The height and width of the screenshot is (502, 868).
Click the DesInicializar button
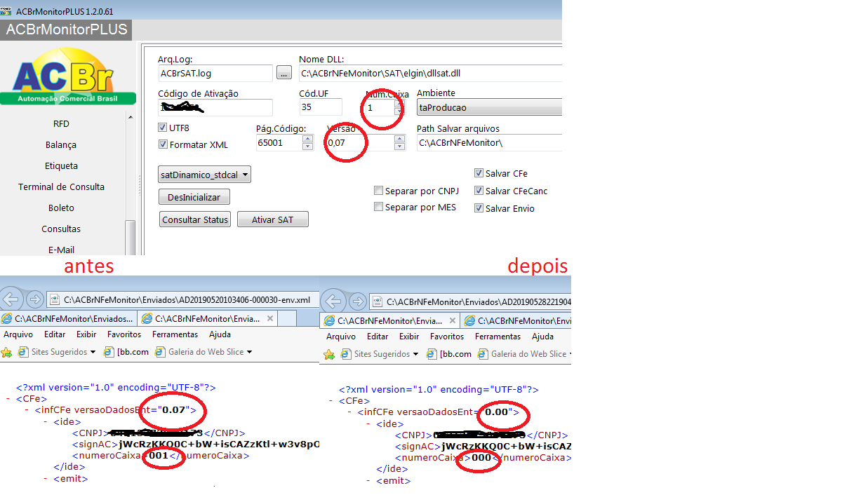pos(194,198)
